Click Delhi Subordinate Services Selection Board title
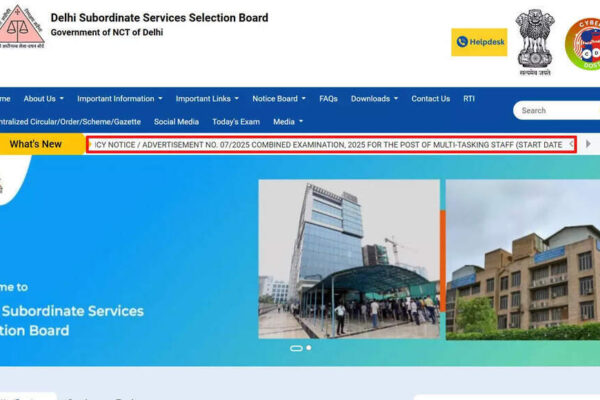 [x=159, y=18]
